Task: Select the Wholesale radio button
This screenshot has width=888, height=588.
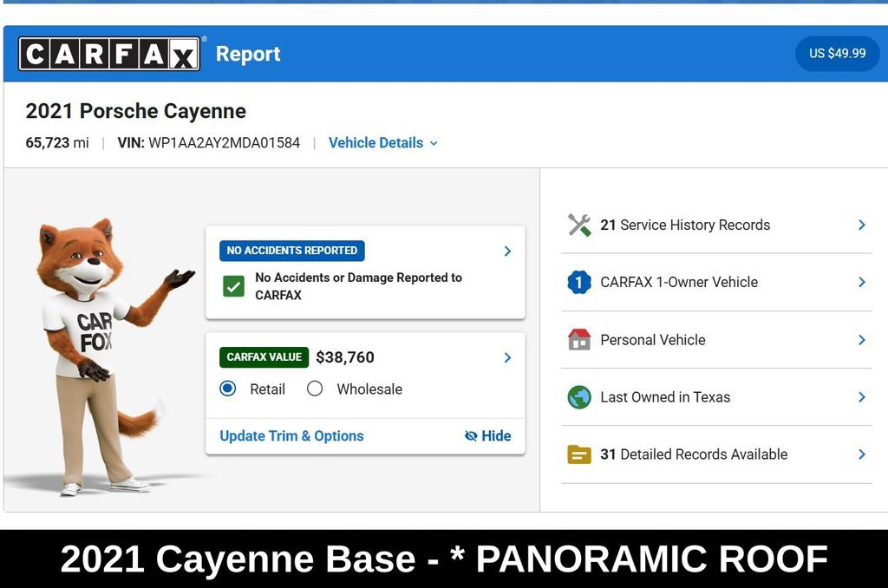Action: coord(315,389)
